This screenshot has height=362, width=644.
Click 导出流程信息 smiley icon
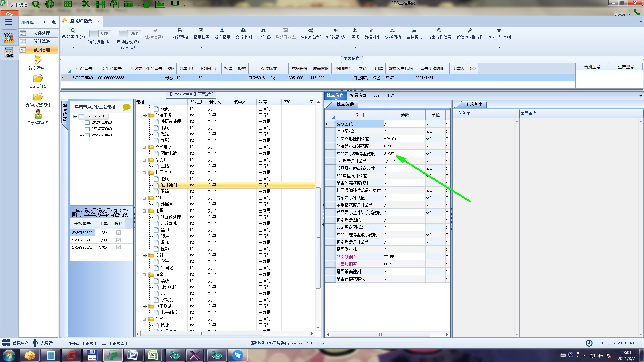point(439,31)
